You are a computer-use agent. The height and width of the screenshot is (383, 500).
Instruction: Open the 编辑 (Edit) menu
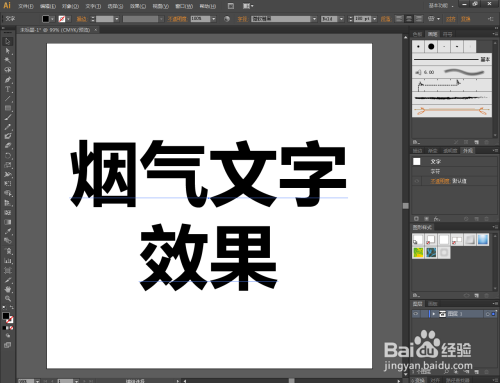coord(48,6)
